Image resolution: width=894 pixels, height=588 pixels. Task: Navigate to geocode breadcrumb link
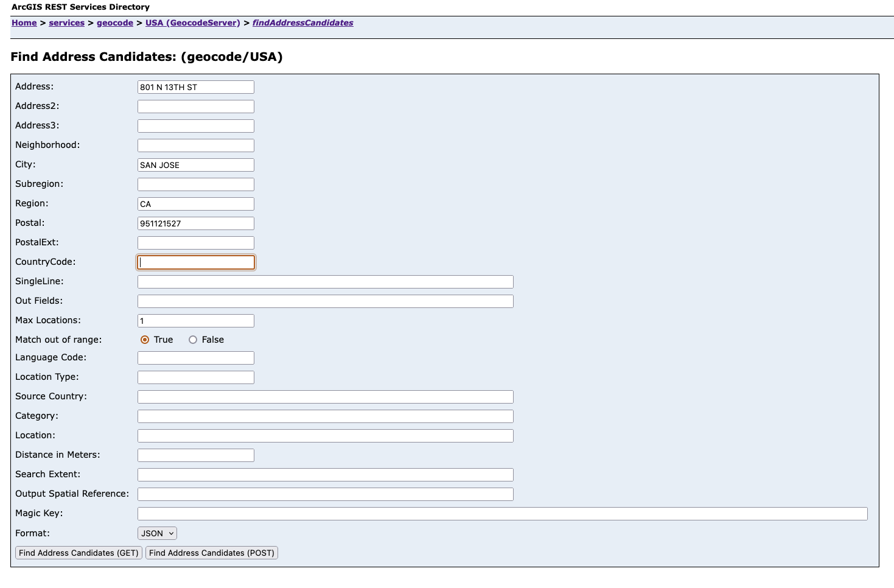pos(115,23)
